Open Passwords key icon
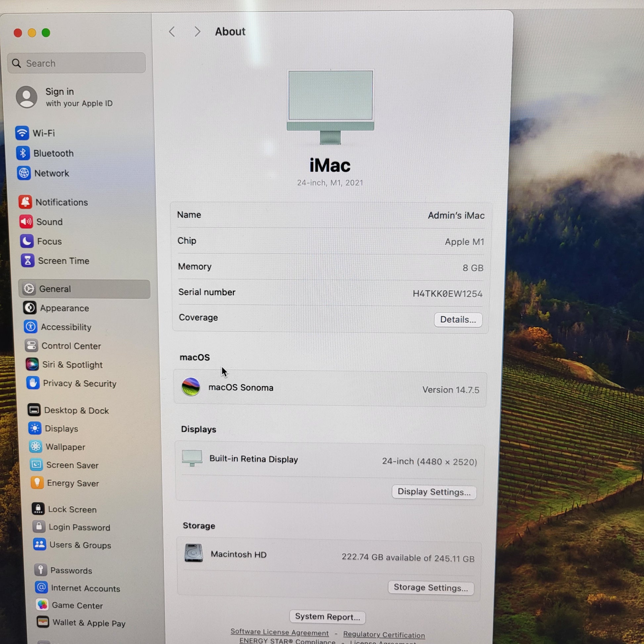 [41, 570]
